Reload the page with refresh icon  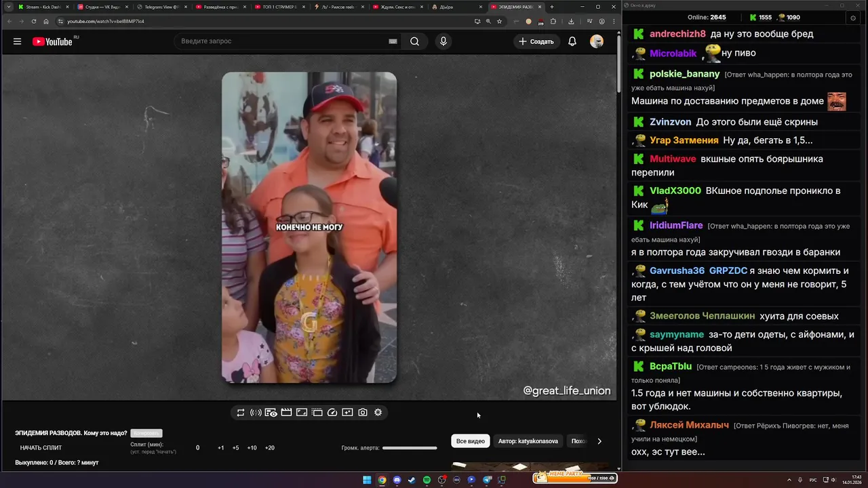34,21
